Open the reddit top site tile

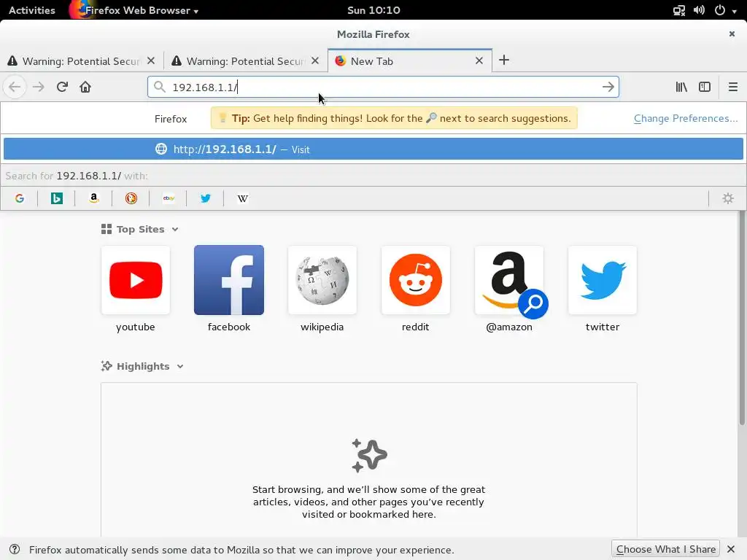415,280
